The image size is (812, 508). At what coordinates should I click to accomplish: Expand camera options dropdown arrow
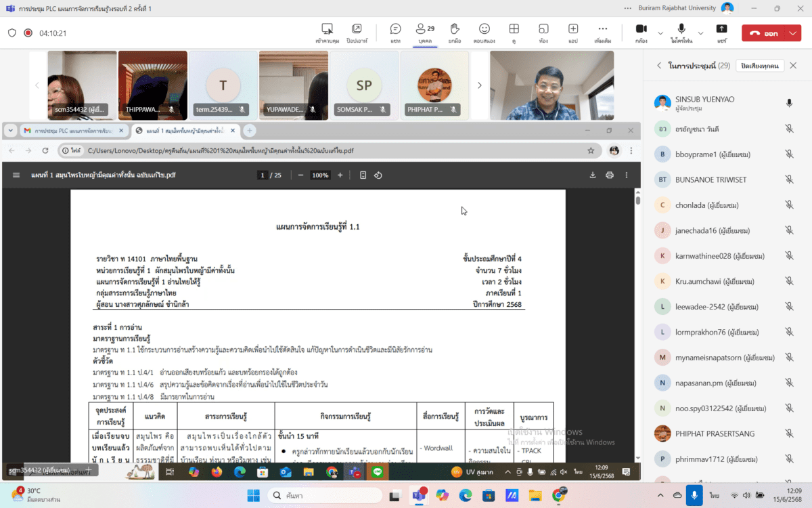point(660,33)
